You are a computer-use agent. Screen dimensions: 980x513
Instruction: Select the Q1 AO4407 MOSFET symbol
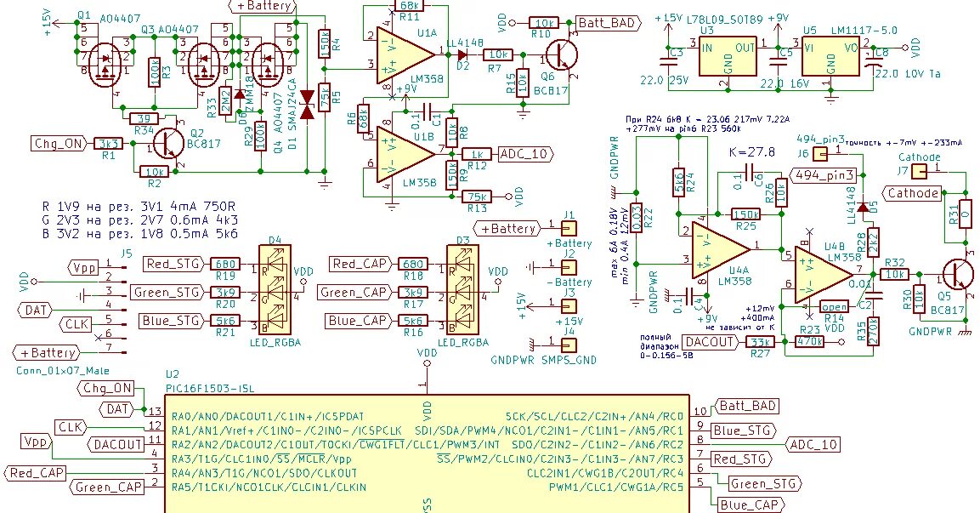[x=105, y=65]
